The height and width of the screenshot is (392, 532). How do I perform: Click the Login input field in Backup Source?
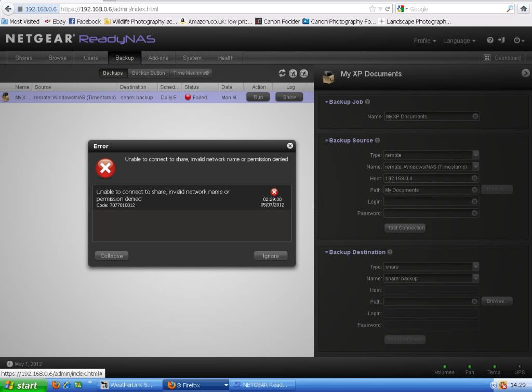point(428,201)
